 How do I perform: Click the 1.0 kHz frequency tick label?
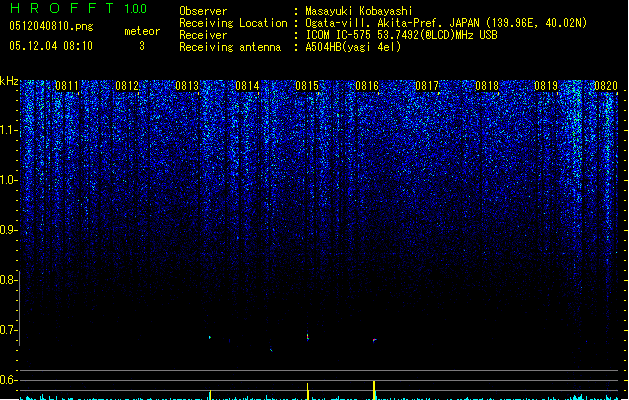pos(8,180)
